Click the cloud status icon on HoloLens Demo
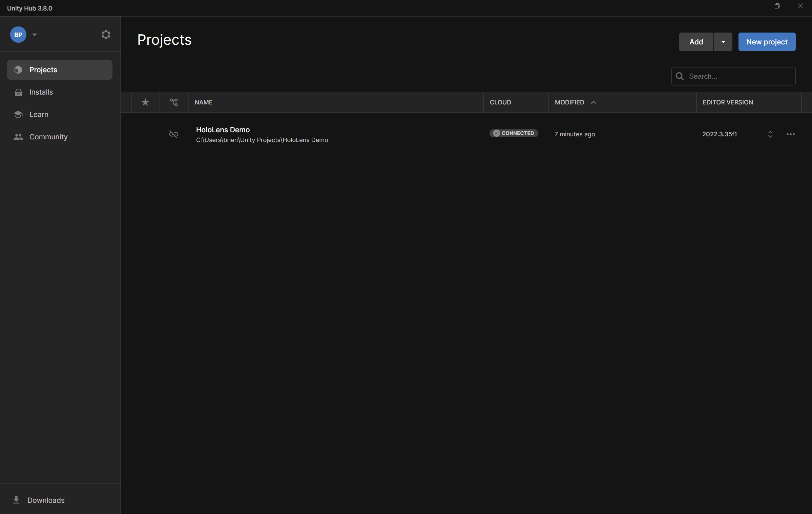812x514 pixels. tap(173, 134)
